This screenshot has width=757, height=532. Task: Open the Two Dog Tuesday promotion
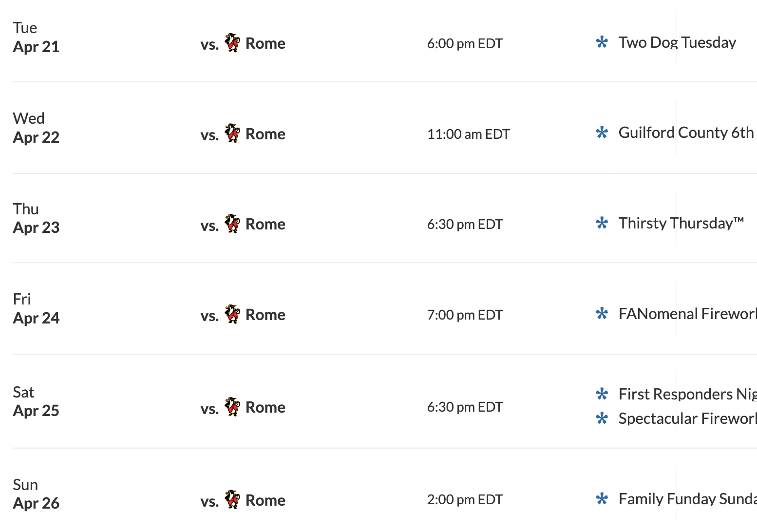pyautogui.click(x=677, y=42)
